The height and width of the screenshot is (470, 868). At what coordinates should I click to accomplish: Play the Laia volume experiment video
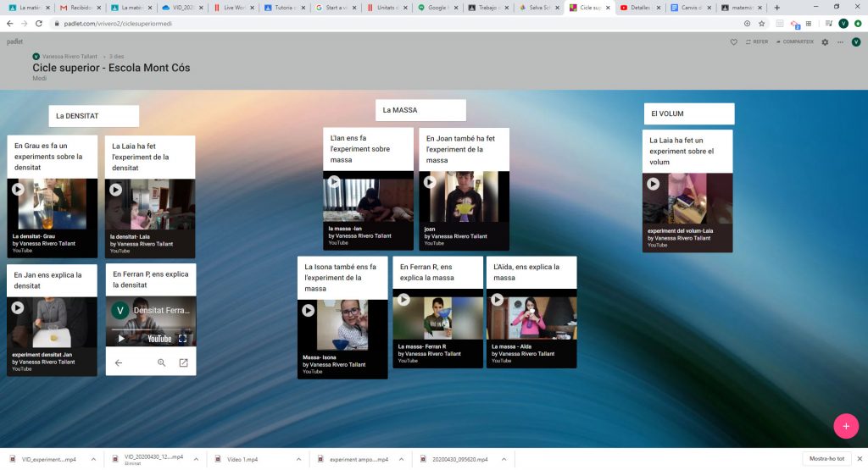click(654, 184)
